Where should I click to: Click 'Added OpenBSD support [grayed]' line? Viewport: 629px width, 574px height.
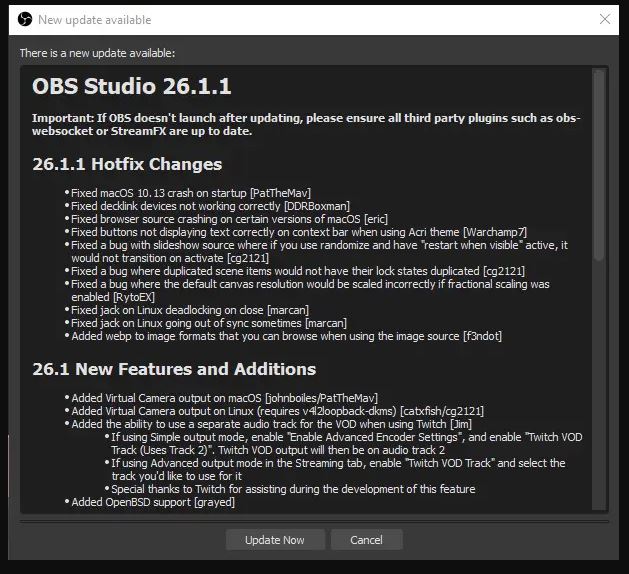point(153,502)
